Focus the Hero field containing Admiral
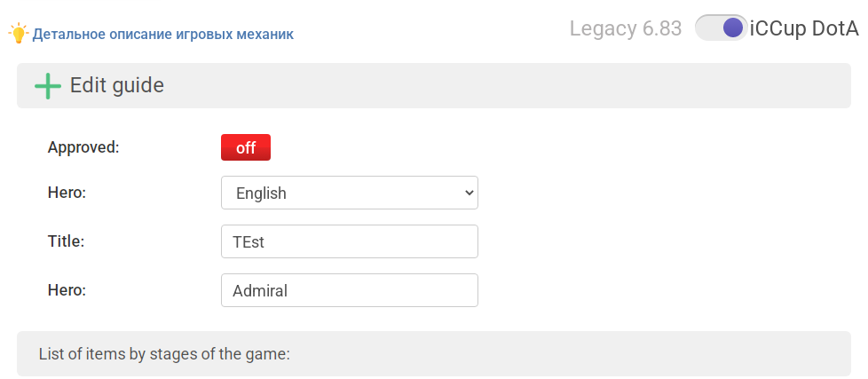This screenshot has width=868, height=379. (x=350, y=290)
